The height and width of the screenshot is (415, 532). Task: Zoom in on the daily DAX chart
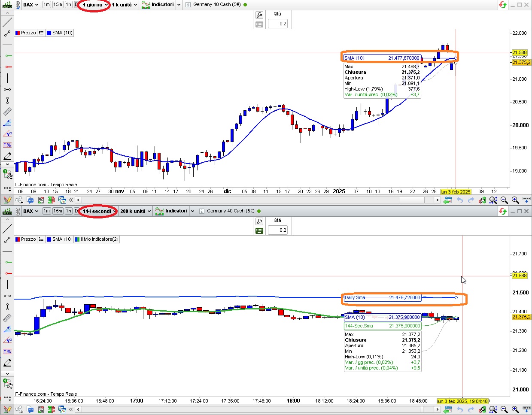point(515,200)
